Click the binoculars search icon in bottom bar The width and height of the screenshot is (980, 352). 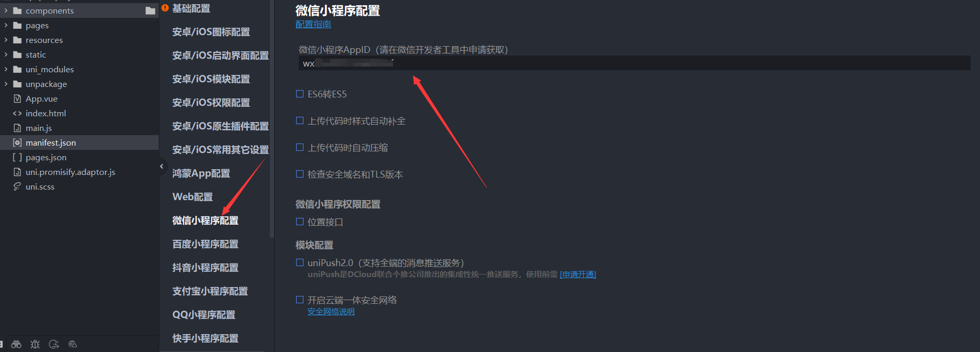click(x=17, y=344)
